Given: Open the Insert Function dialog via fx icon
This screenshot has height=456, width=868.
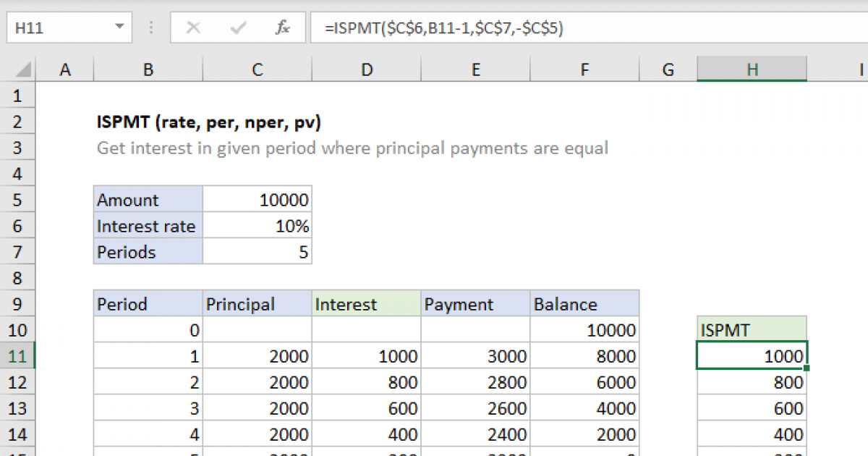Looking at the screenshot, I should (x=284, y=28).
